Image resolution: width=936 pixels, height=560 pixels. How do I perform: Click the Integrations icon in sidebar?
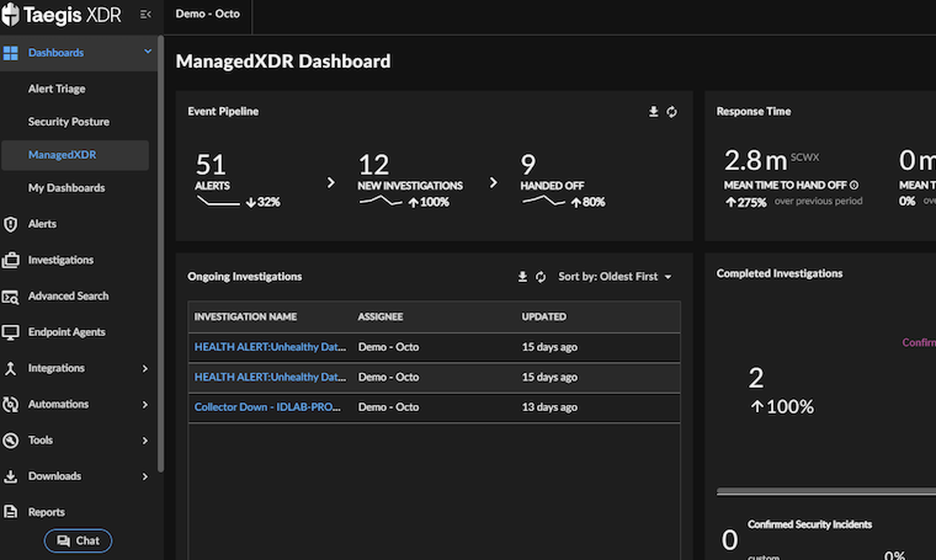pyautogui.click(x=10, y=368)
